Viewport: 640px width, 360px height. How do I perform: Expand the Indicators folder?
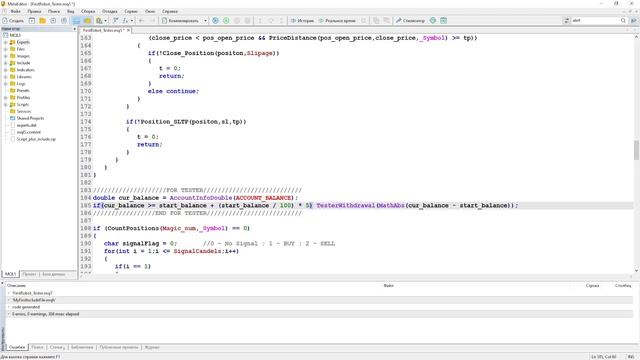[6, 70]
